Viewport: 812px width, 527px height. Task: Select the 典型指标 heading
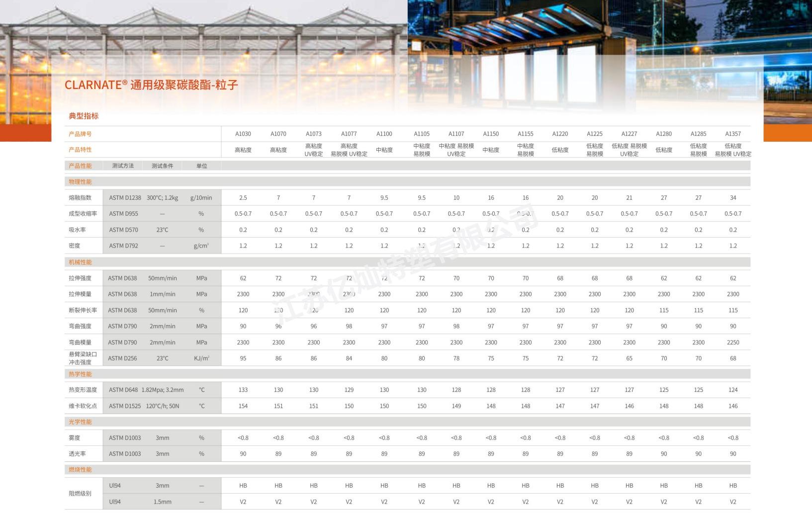tap(84, 116)
